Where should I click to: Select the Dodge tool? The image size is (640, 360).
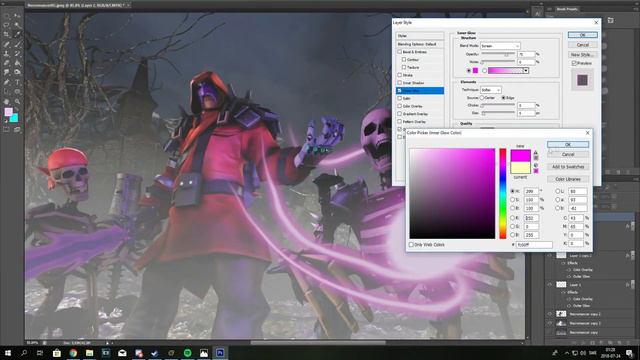(x=17, y=72)
